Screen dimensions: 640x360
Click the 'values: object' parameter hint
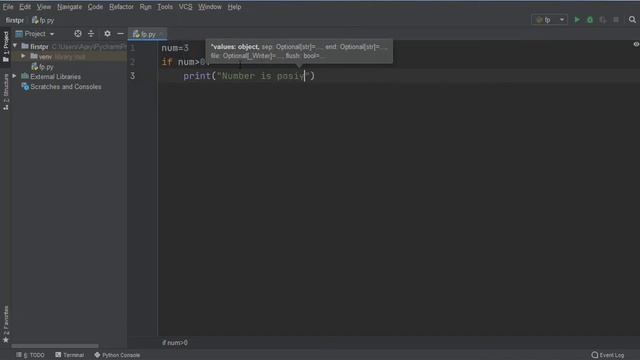(x=235, y=47)
